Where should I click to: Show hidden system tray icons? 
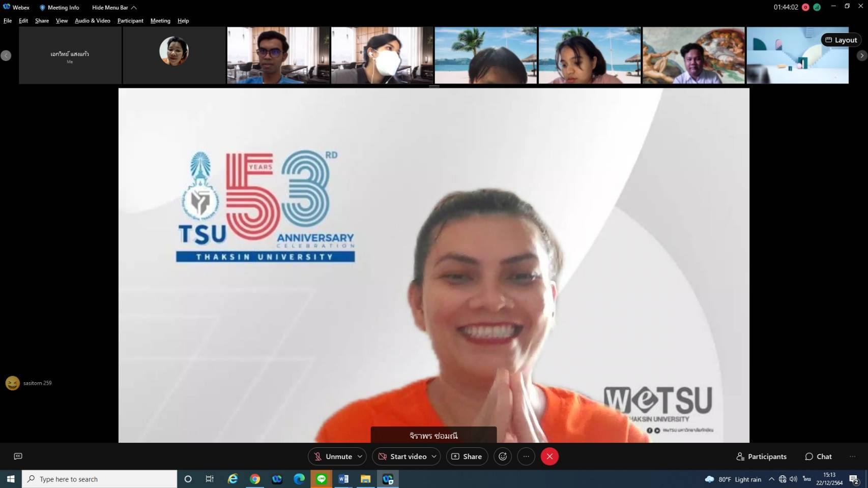(x=771, y=479)
